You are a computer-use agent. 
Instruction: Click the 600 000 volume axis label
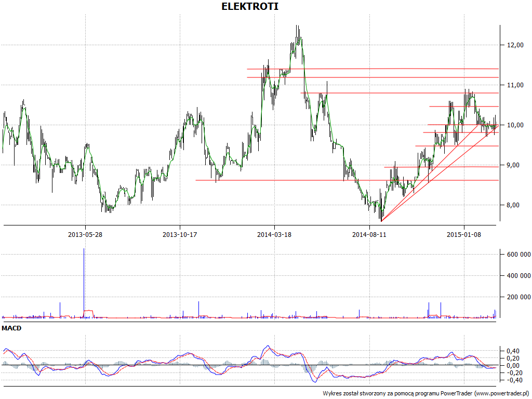click(519, 255)
